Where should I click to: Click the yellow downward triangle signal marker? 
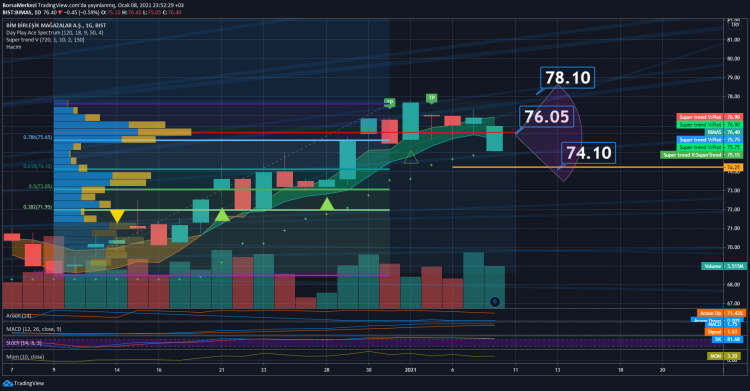click(x=117, y=216)
